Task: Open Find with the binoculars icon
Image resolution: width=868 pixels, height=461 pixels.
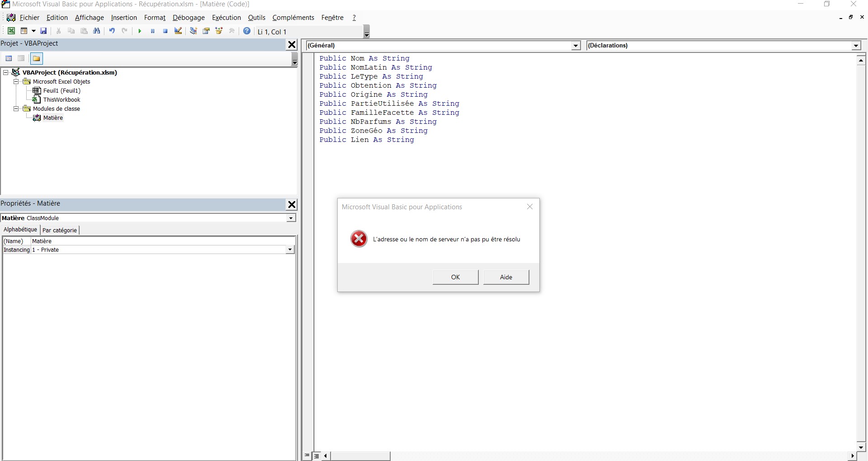Action: 96,31
